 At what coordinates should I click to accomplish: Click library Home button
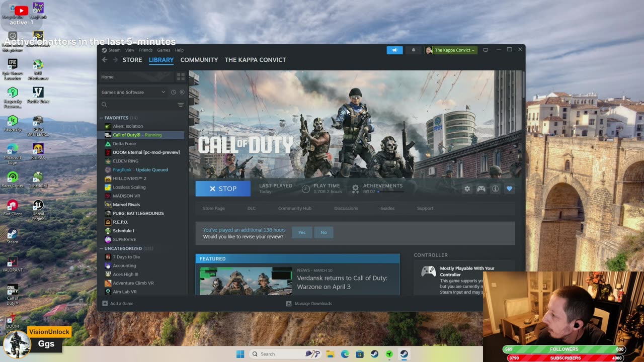[x=136, y=77]
